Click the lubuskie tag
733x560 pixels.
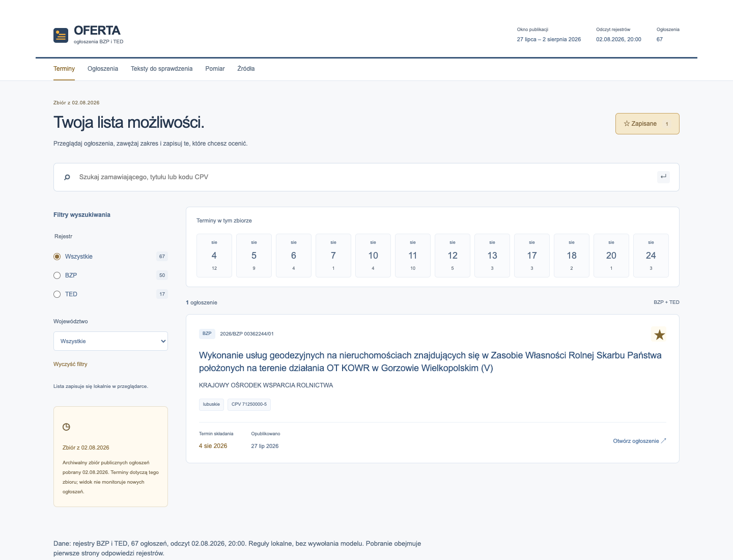tap(211, 404)
